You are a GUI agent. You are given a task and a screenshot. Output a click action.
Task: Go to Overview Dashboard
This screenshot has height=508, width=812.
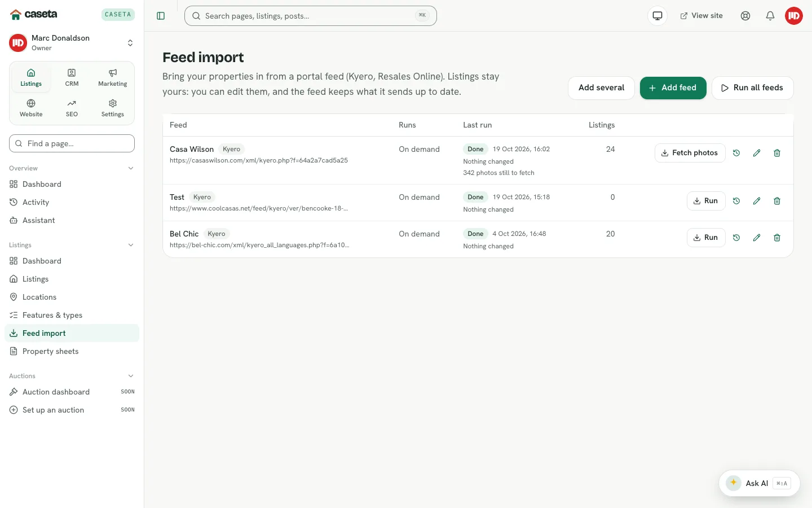tap(72, 184)
